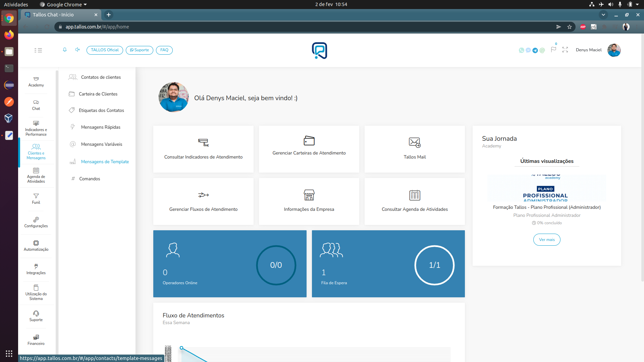Click the chart data point marker
The image size is (644, 362).
tap(181, 348)
